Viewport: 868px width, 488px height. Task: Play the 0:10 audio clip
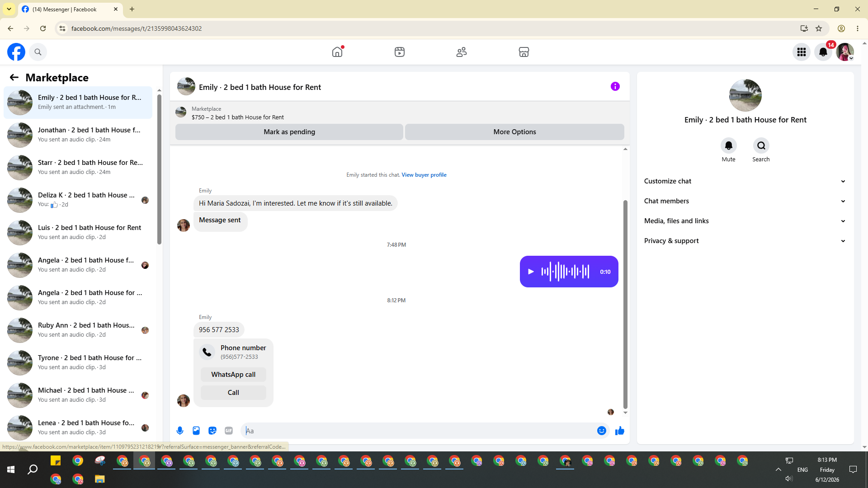point(531,272)
